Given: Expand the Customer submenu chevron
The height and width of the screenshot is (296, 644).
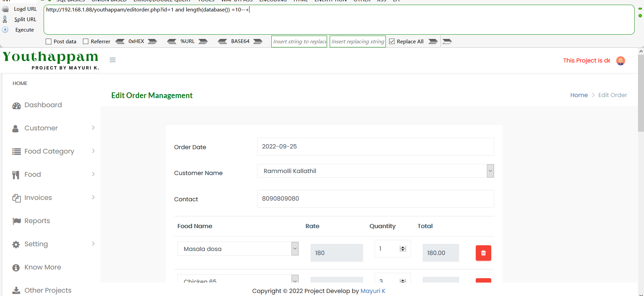Looking at the screenshot, I should (x=93, y=128).
